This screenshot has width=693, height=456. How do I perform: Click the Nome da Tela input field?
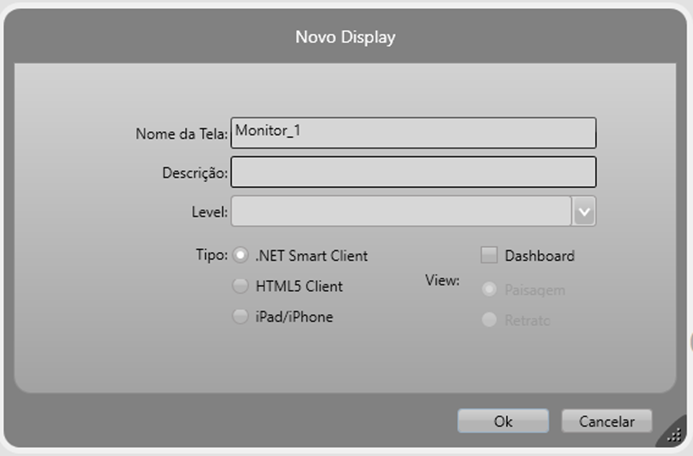[413, 133]
